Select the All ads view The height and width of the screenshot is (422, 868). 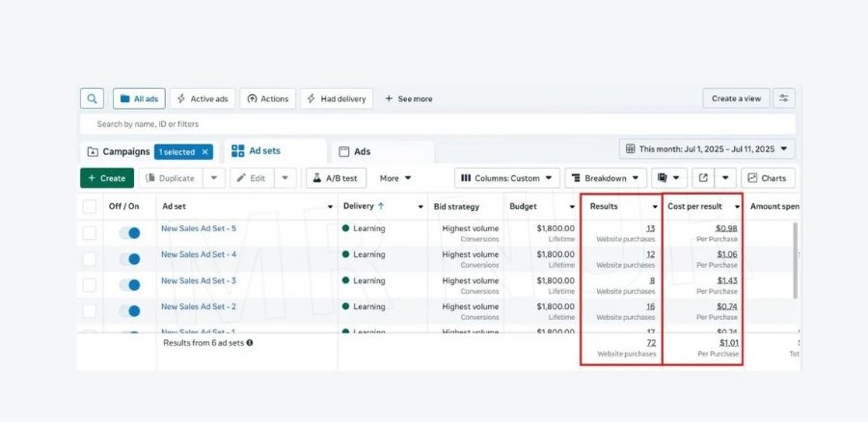(x=140, y=98)
